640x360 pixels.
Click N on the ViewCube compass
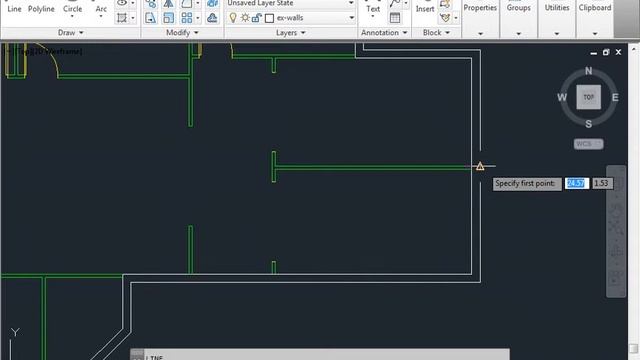click(x=588, y=71)
